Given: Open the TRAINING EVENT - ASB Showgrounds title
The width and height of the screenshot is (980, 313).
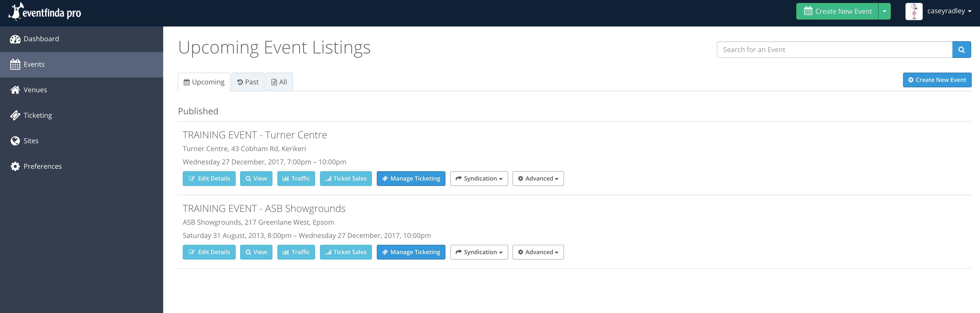Looking at the screenshot, I should 264,208.
